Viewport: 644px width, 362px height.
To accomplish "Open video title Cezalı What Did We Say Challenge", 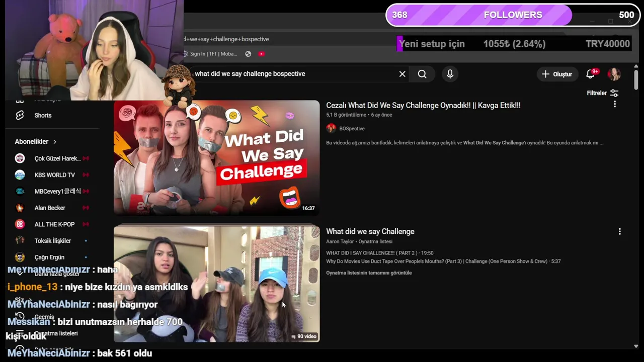I will tap(423, 105).
